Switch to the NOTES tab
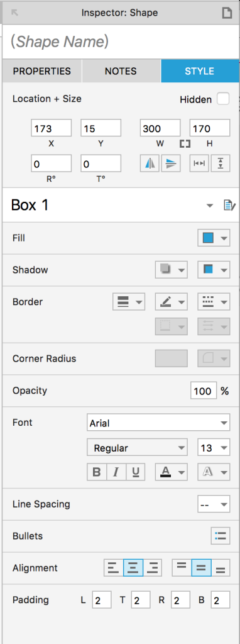Screen dimensions: 240x644 pyautogui.click(x=121, y=71)
